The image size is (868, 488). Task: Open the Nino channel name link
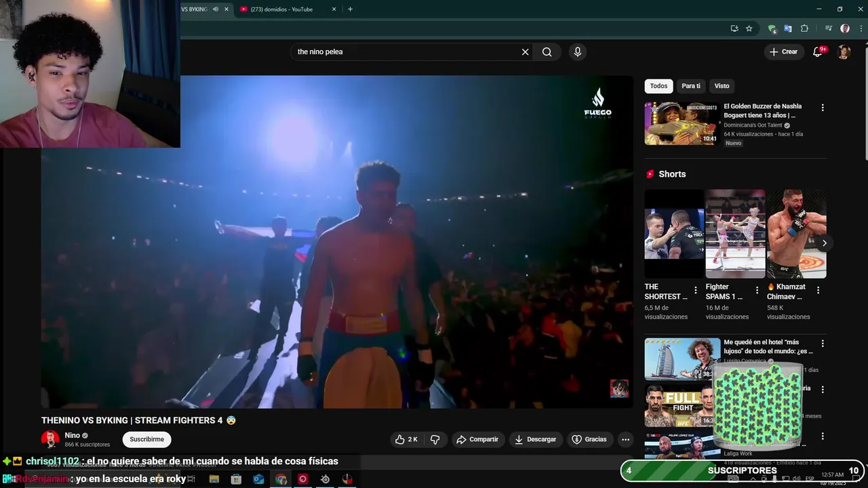72,435
